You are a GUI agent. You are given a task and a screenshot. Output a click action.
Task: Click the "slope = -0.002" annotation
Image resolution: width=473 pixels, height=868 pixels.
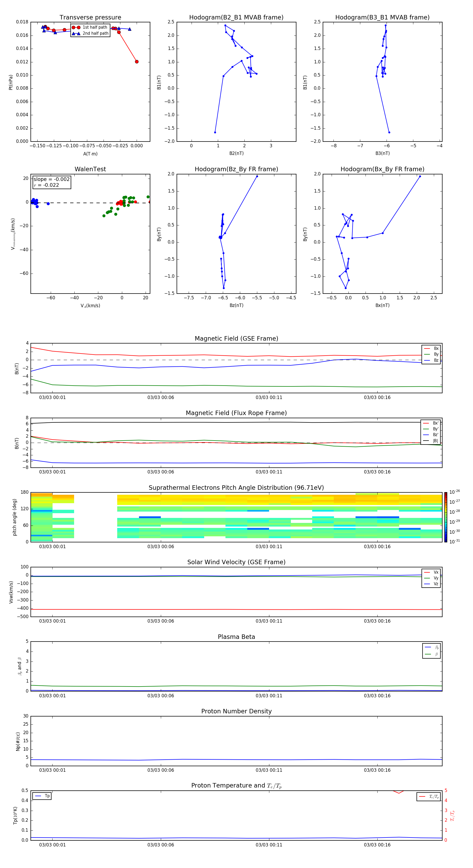(52, 179)
